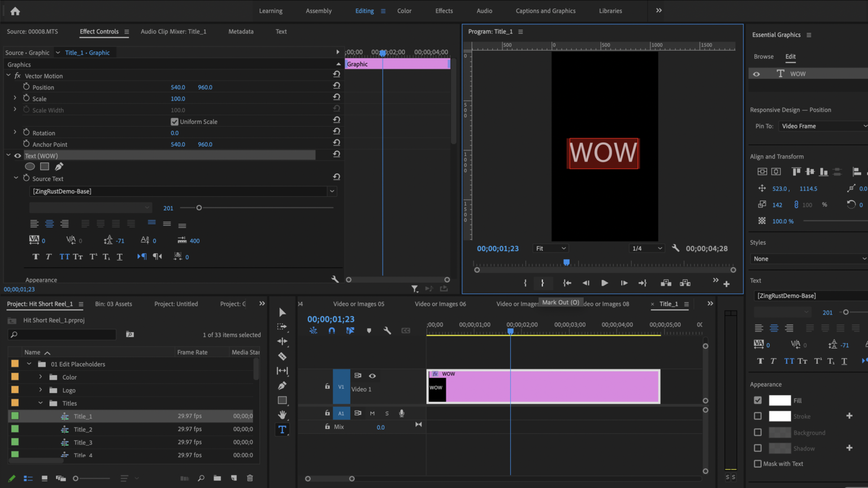Viewport: 868px width, 488px height.
Task: Hide the Video 1 track output
Action: [x=372, y=376]
